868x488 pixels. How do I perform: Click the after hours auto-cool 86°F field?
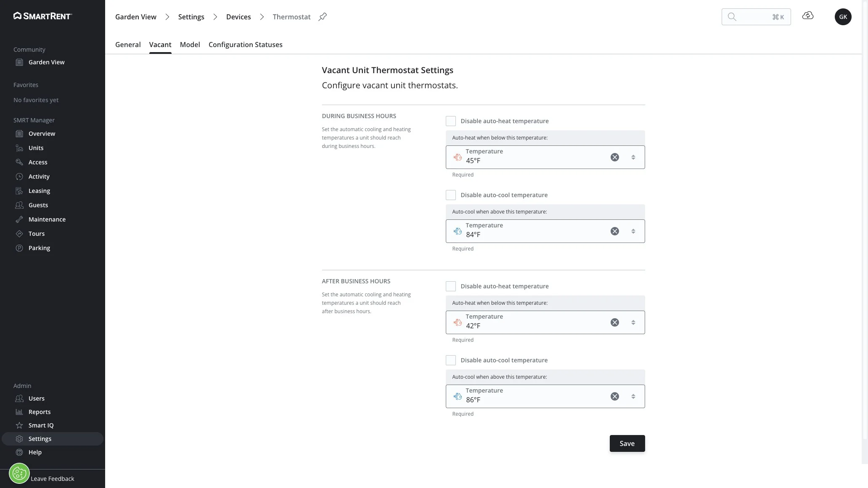[x=545, y=396]
